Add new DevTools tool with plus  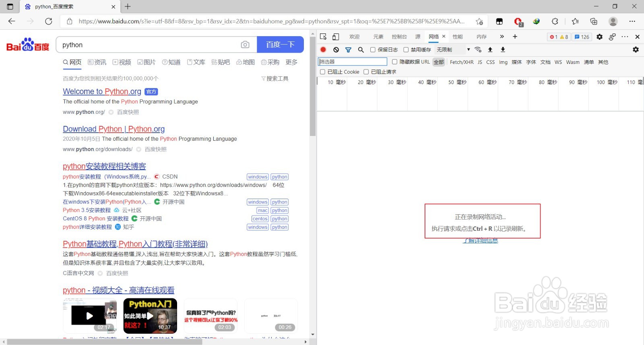pos(515,37)
